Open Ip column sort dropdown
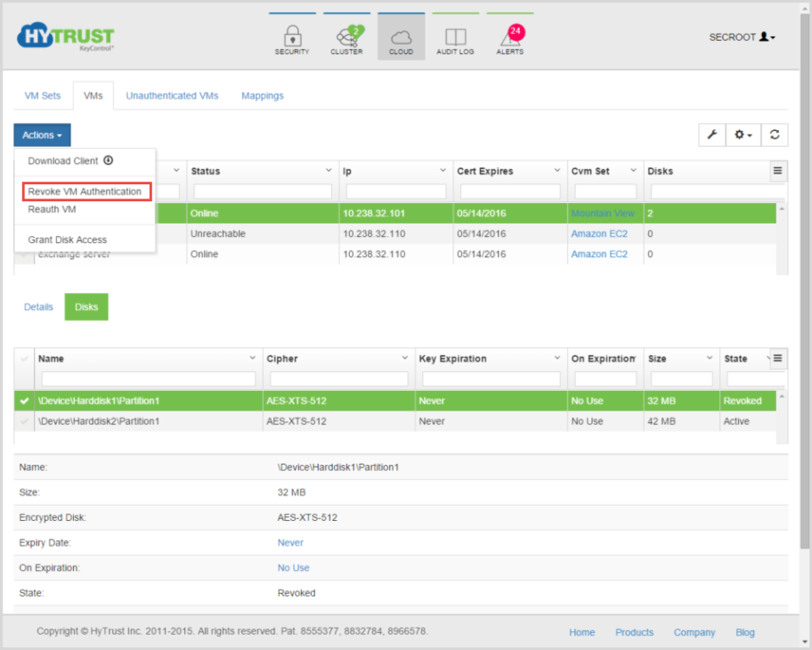 coord(443,170)
